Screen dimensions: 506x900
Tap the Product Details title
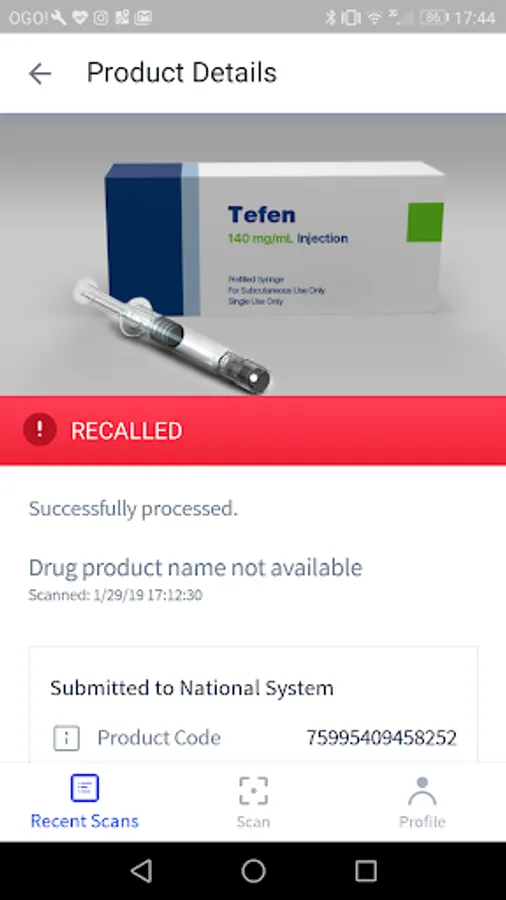click(182, 73)
